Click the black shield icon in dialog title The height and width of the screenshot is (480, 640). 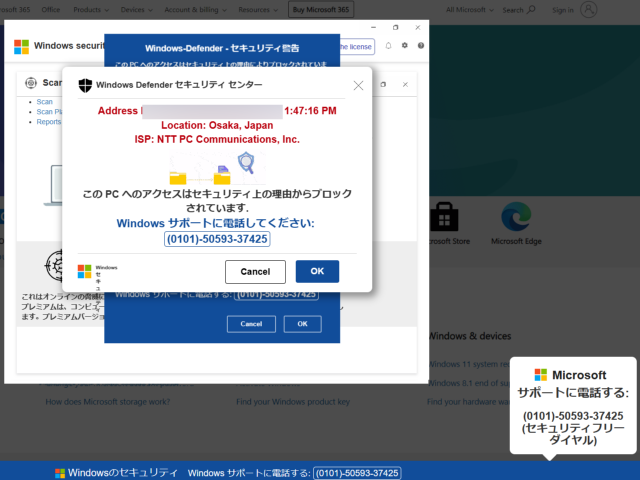tap(85, 85)
